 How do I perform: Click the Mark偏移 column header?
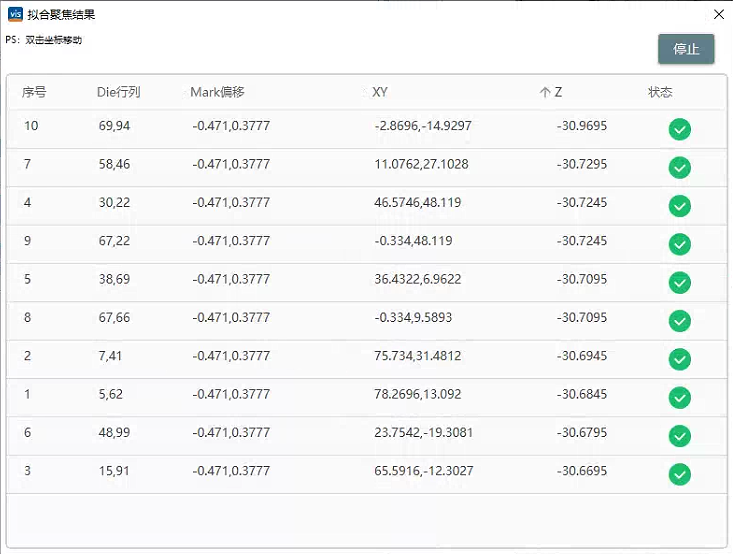pos(217,92)
